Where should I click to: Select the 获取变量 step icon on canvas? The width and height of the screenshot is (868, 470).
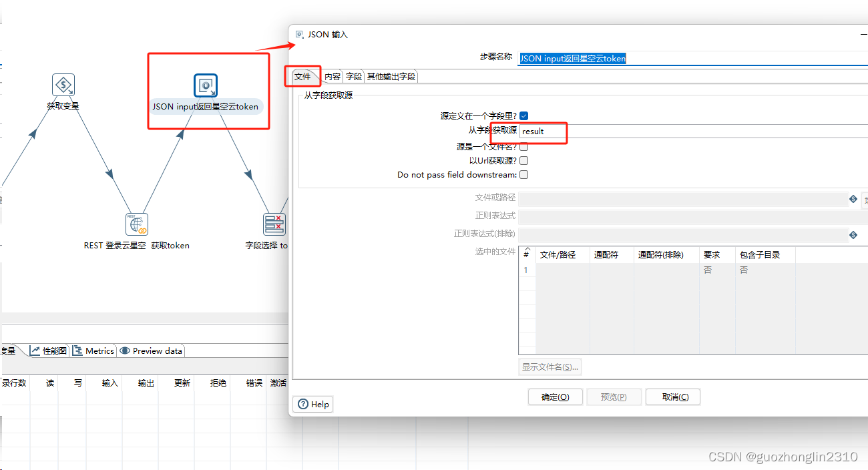tap(63, 84)
